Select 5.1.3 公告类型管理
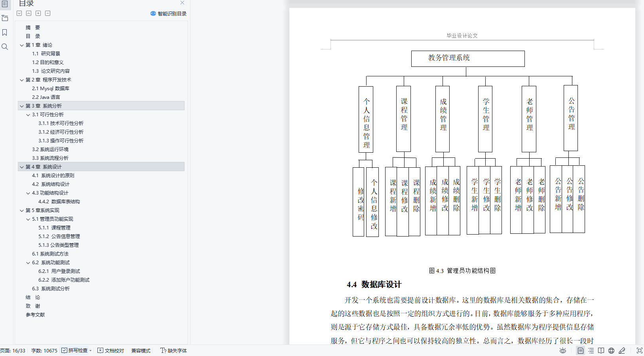Image resolution: width=644 pixels, height=356 pixels. point(59,245)
